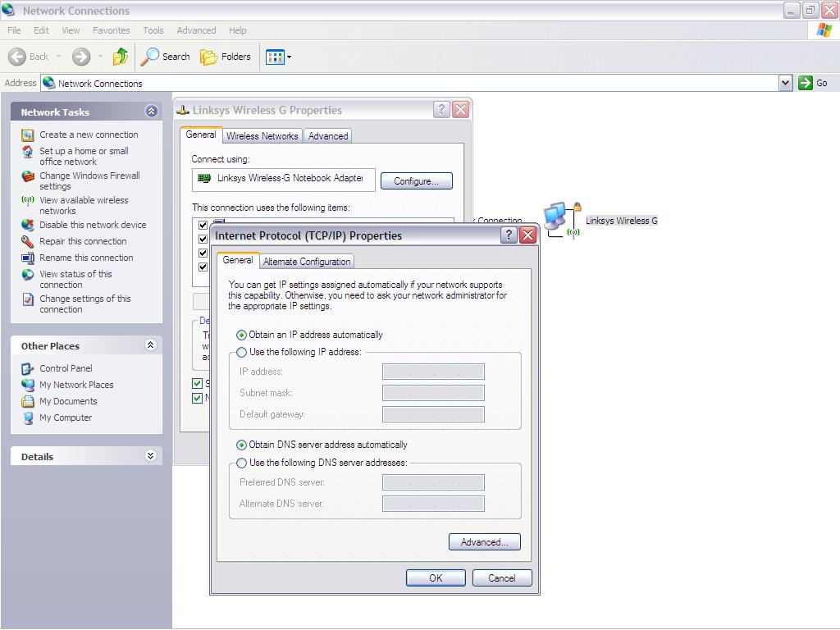Open the Advanced menu
The image size is (840, 630).
tap(196, 30)
